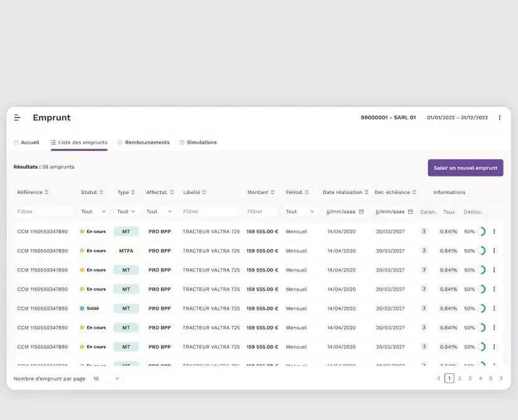Screen dimensions: 518x420
Task: Click the Soldé status label
Action: [93, 309]
